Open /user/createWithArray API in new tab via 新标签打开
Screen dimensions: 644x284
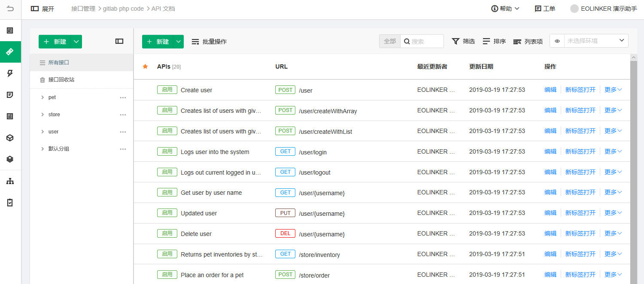(580, 110)
